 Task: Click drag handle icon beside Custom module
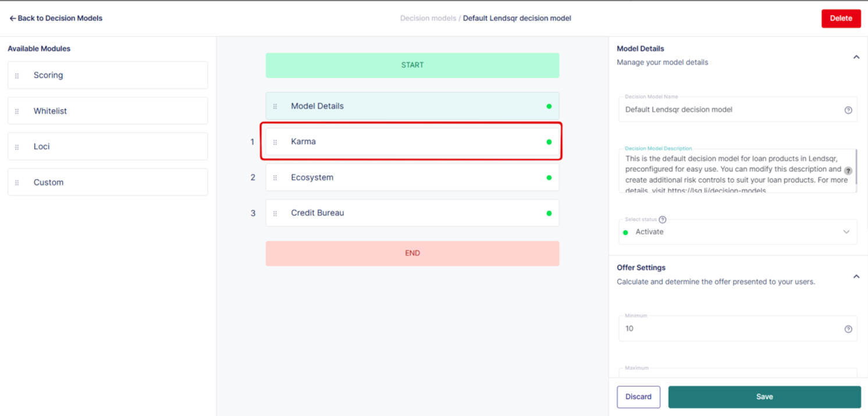(17, 183)
